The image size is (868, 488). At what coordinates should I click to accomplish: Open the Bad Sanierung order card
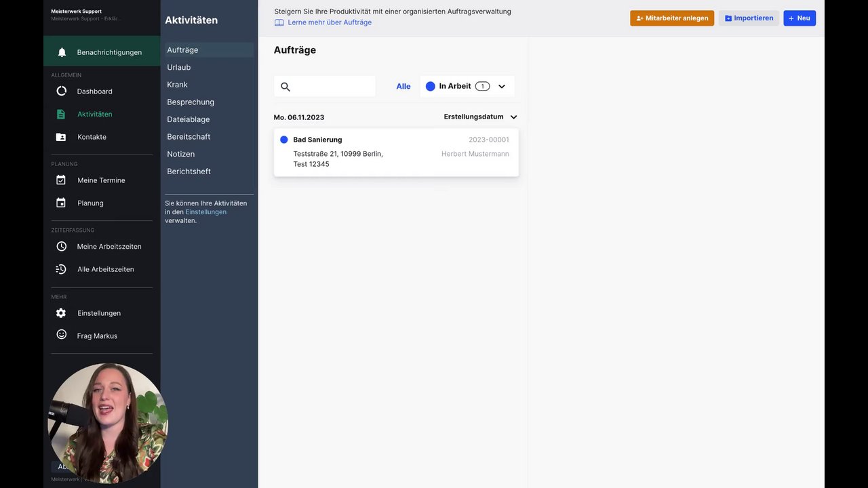[396, 152]
